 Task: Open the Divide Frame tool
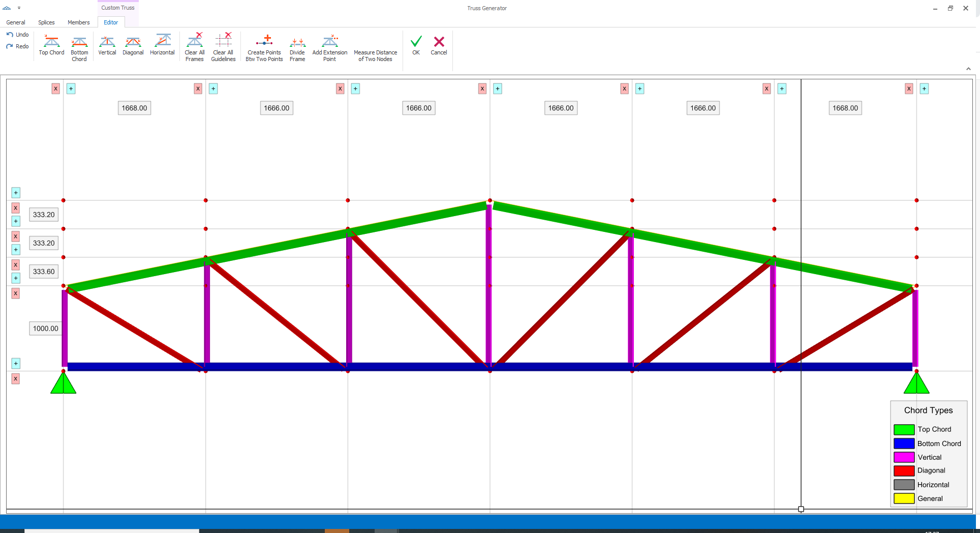point(297,46)
